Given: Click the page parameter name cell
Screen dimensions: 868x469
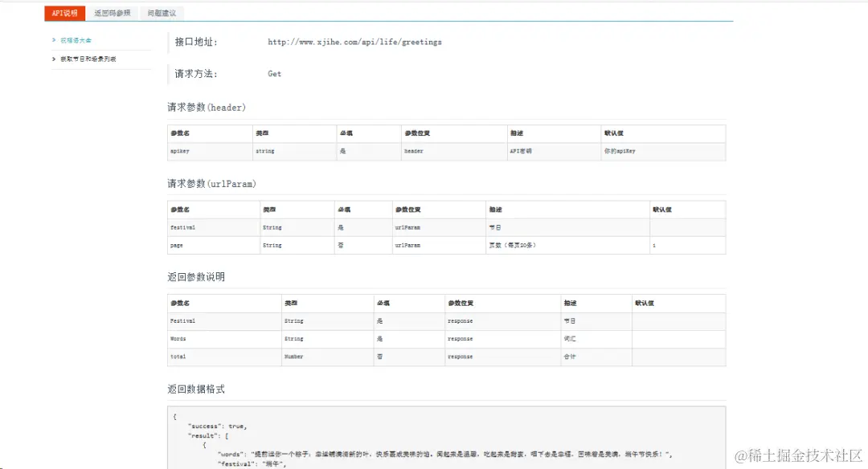Looking at the screenshot, I should [214, 246].
